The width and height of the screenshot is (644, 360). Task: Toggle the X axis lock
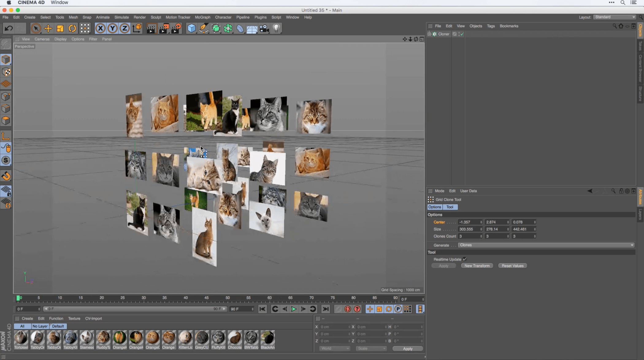(100, 29)
